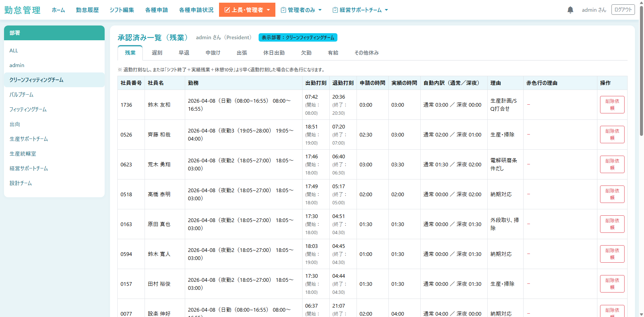This screenshot has height=317, width=644.
Task: Select ALL in department list
Action: click(x=54, y=50)
